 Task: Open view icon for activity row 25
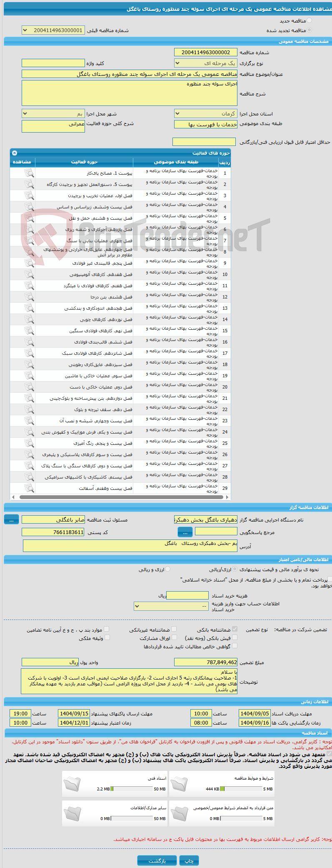coord(29,443)
